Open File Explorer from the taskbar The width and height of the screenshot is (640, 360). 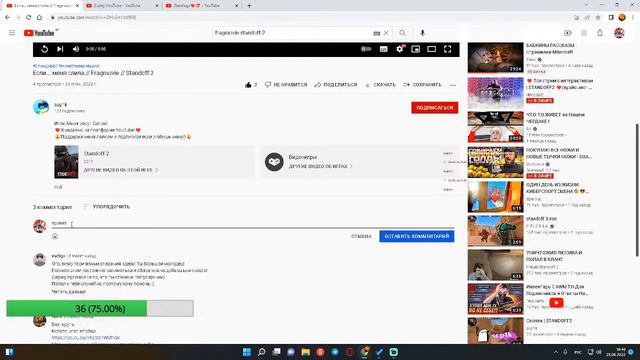pos(305,352)
